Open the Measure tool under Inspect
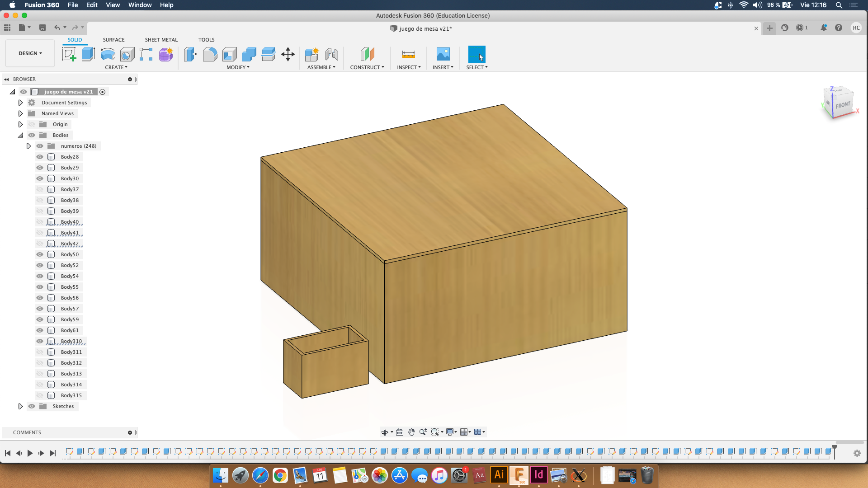 408,54
